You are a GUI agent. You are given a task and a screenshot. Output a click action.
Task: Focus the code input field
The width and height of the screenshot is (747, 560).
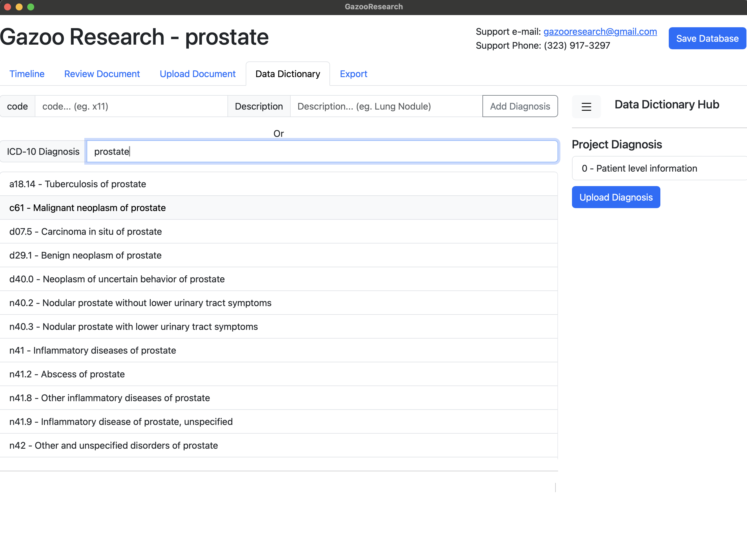(x=131, y=106)
